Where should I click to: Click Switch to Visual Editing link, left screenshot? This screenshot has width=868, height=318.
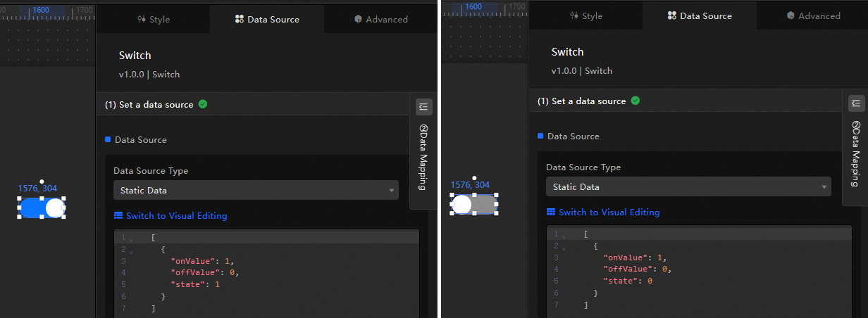point(176,216)
